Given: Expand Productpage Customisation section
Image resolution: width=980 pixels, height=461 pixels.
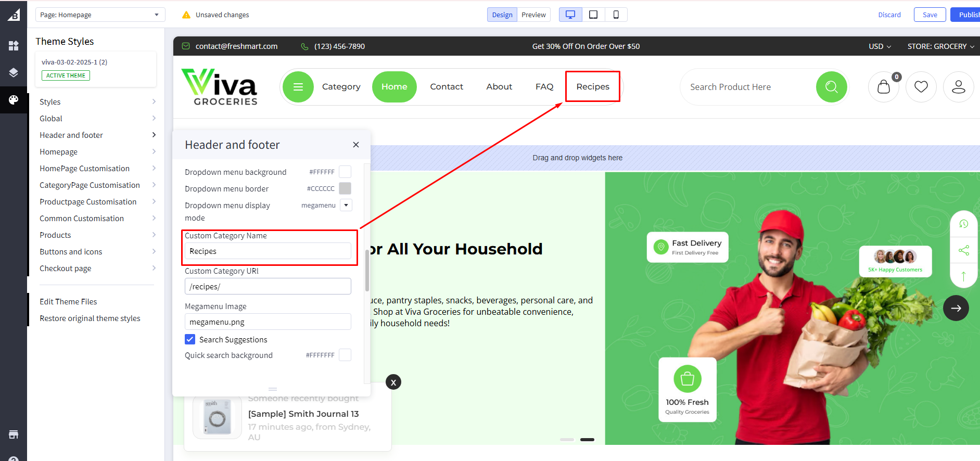Looking at the screenshot, I should point(98,202).
